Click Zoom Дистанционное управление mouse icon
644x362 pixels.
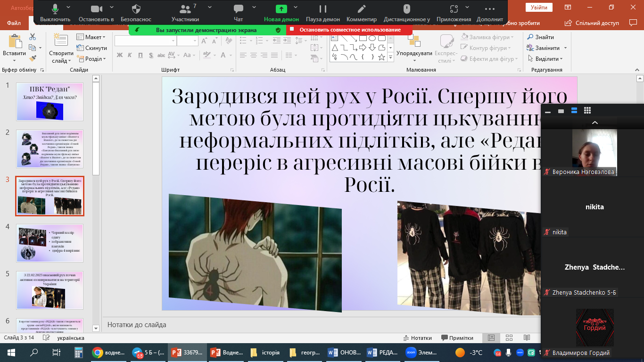[x=406, y=8]
